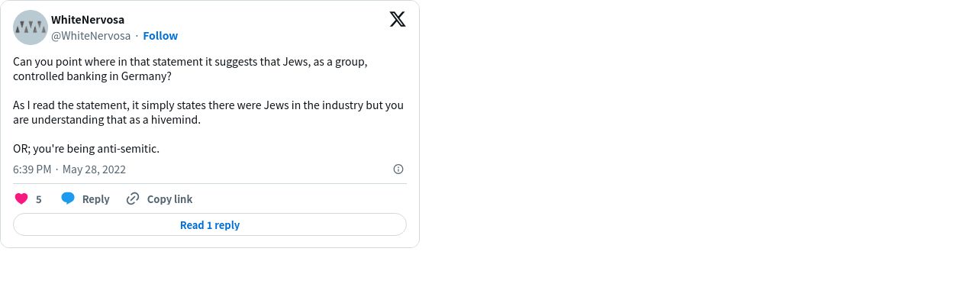Click the Reply text button
Viewport: 980px width, 300px height.
tap(95, 199)
